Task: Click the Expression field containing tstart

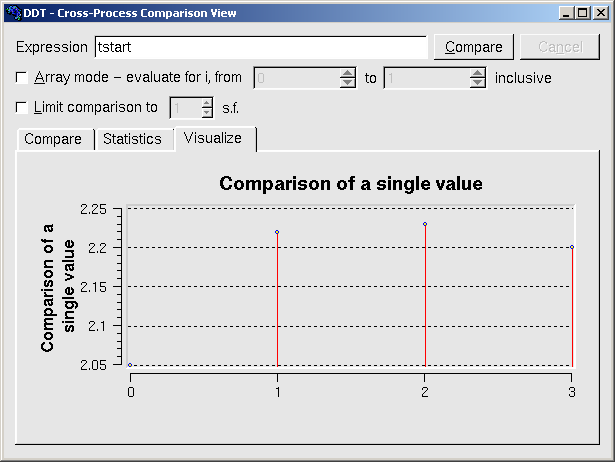Action: [260, 47]
